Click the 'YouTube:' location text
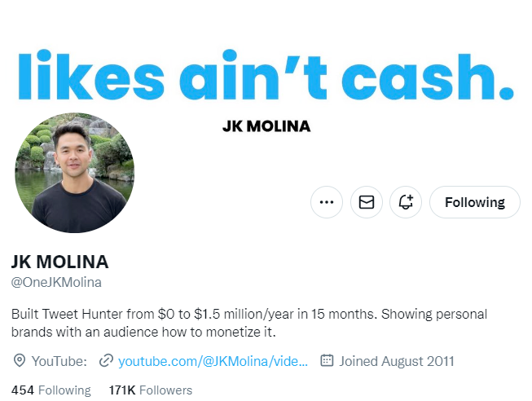 point(59,361)
